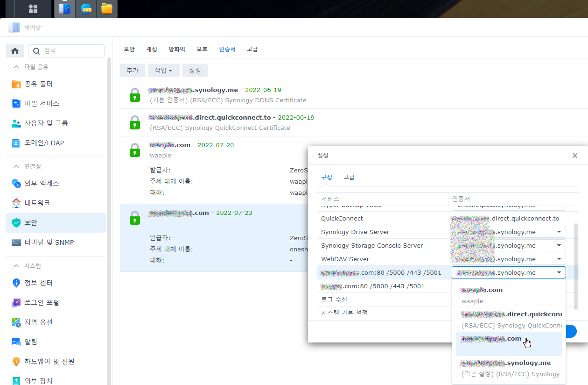Choose the waaple .com certificate option
588x385 pixels.
coord(509,295)
